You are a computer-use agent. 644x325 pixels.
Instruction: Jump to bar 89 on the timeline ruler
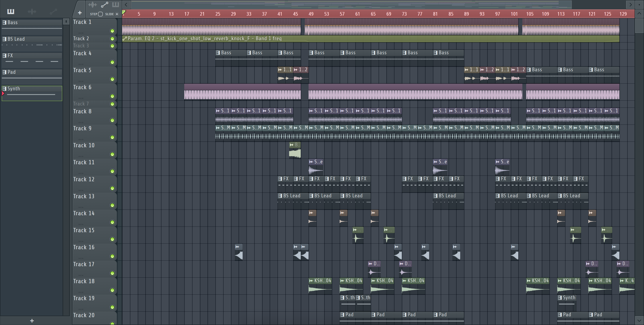(x=466, y=14)
